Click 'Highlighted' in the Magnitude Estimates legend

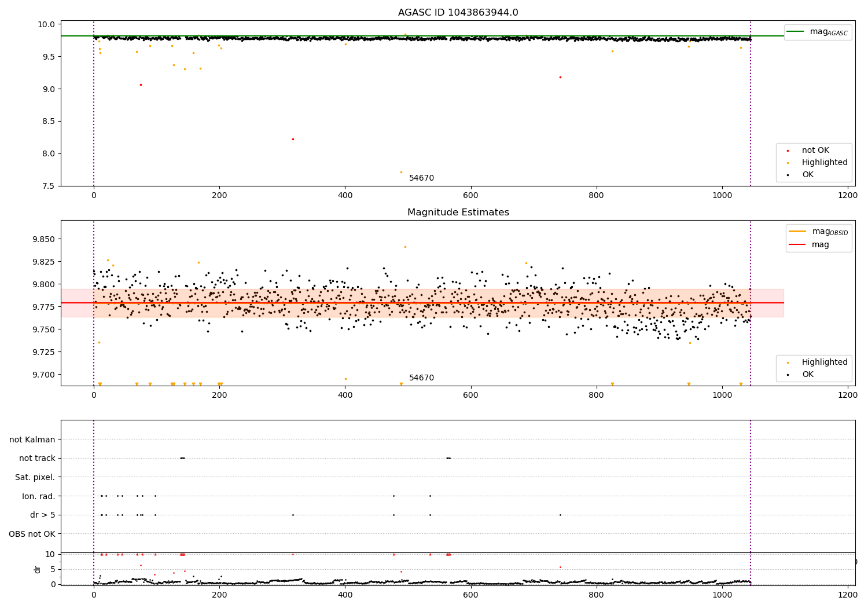pos(825,362)
